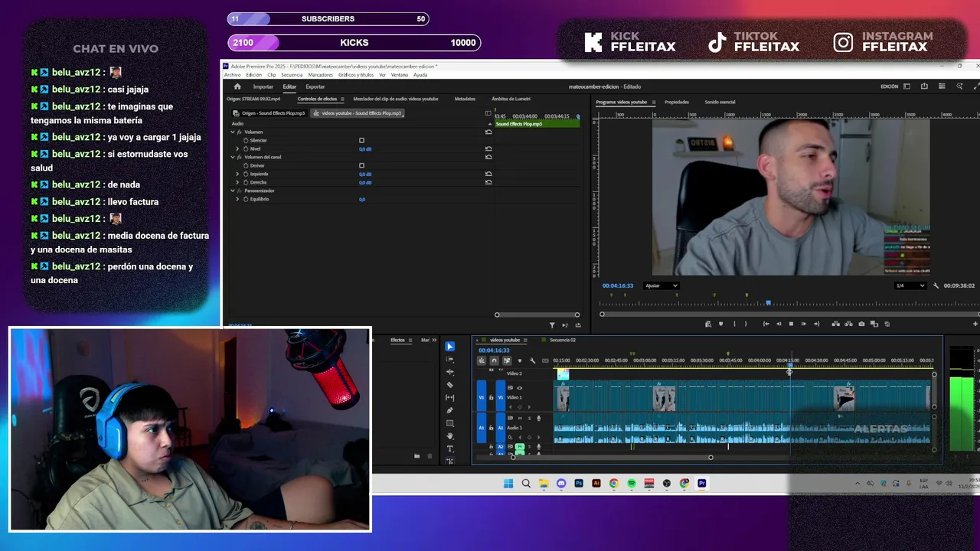Select the Rectangle tool

coord(449,423)
